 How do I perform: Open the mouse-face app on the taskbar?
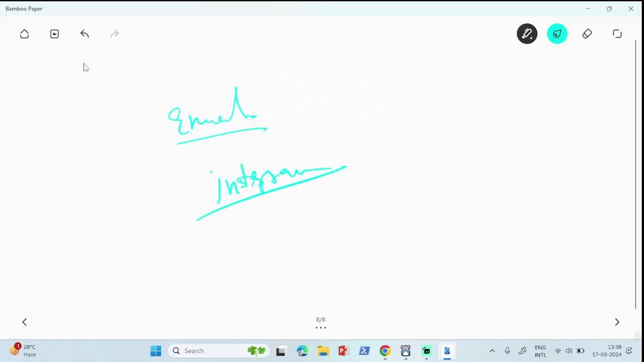coord(406,350)
